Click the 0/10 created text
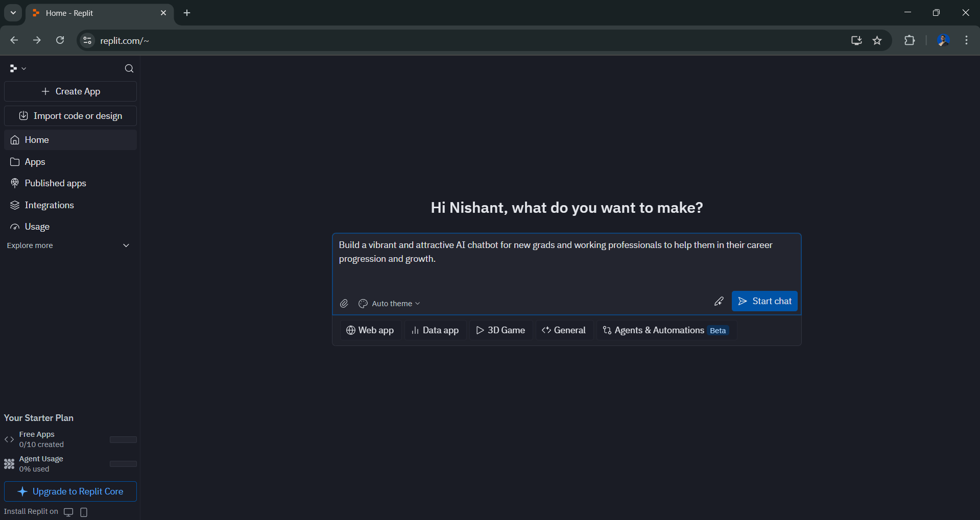The image size is (980, 520). pyautogui.click(x=41, y=444)
